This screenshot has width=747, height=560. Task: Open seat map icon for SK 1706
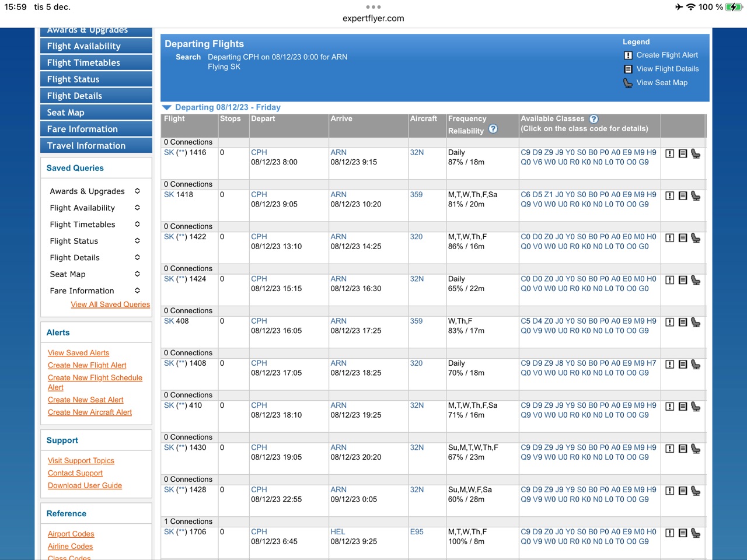point(696,533)
